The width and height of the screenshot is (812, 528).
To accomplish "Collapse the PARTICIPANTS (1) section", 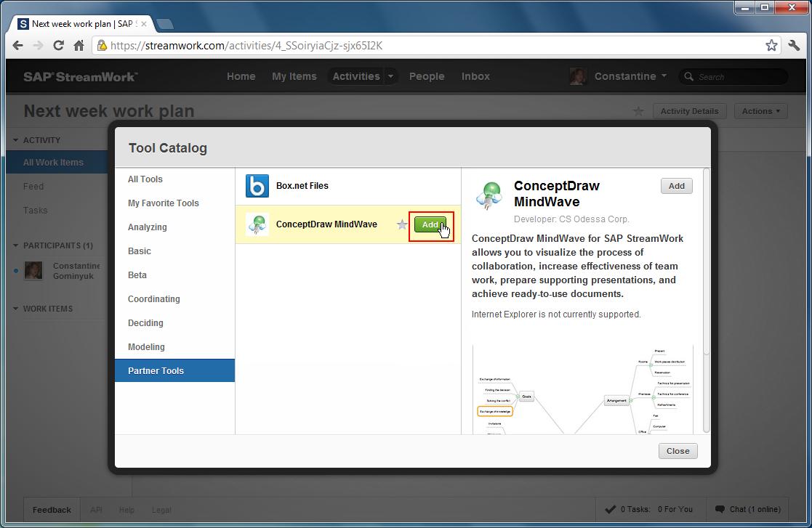I will tap(15, 245).
